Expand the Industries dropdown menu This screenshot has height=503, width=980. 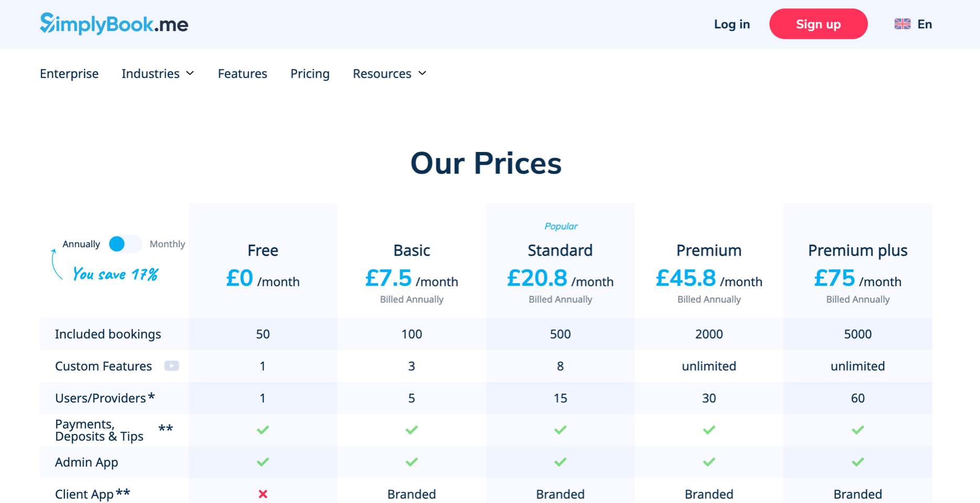(158, 74)
